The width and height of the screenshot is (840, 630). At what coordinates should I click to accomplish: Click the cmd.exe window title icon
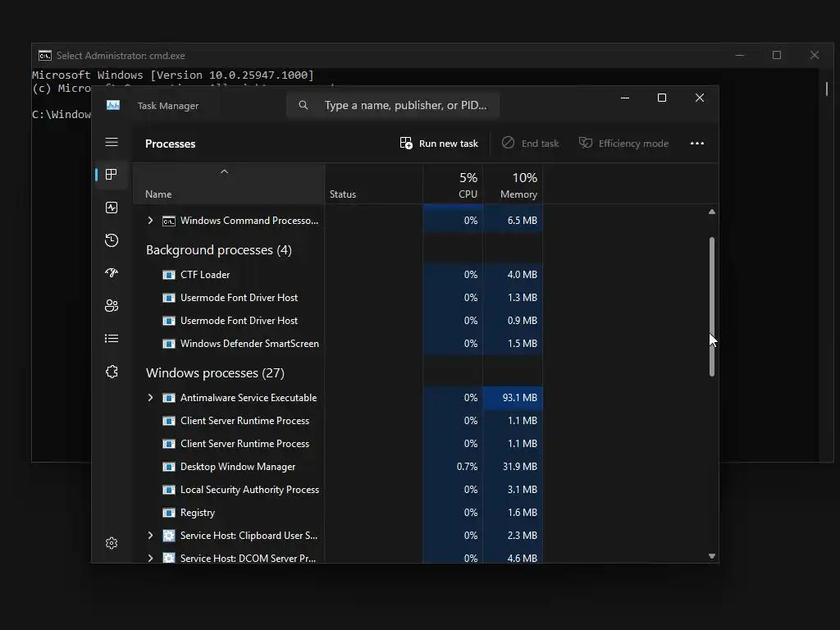click(x=45, y=55)
